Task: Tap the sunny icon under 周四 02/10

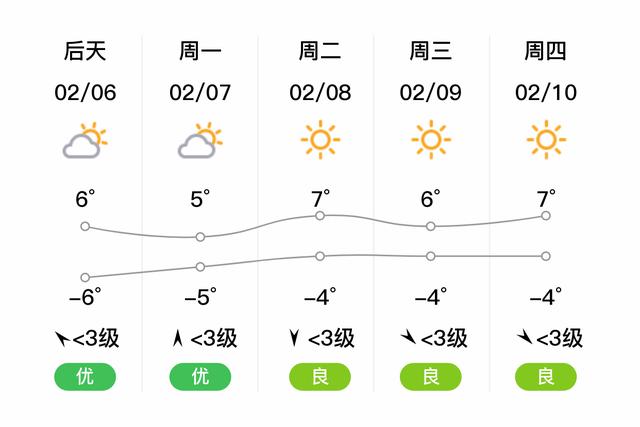Action: pyautogui.click(x=546, y=140)
